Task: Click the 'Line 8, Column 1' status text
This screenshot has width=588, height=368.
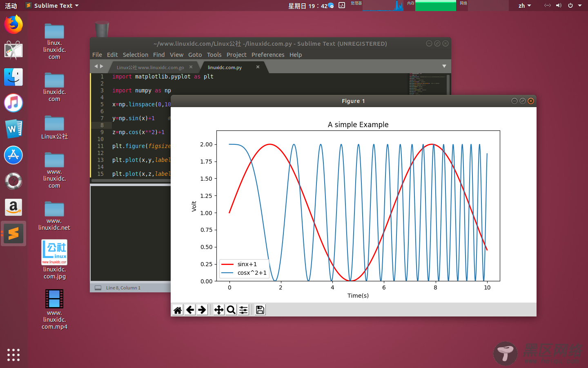Action: tap(123, 288)
